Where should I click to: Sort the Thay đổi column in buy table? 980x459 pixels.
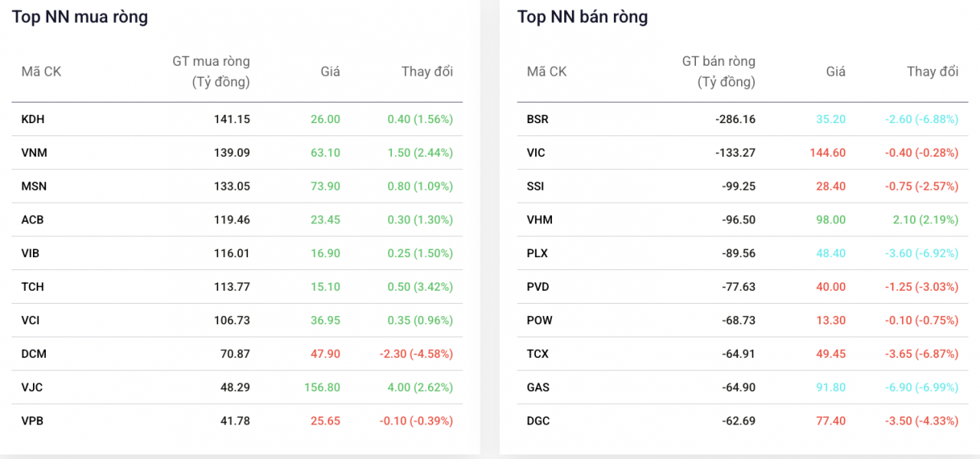tap(427, 71)
